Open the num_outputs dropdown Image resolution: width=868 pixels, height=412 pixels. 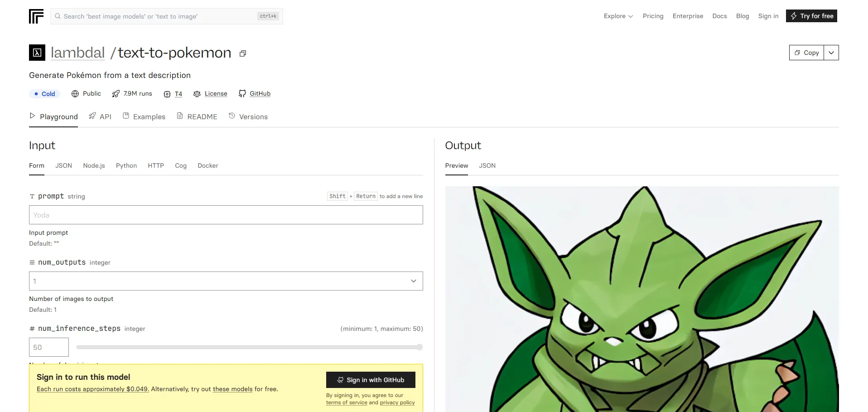(x=226, y=281)
